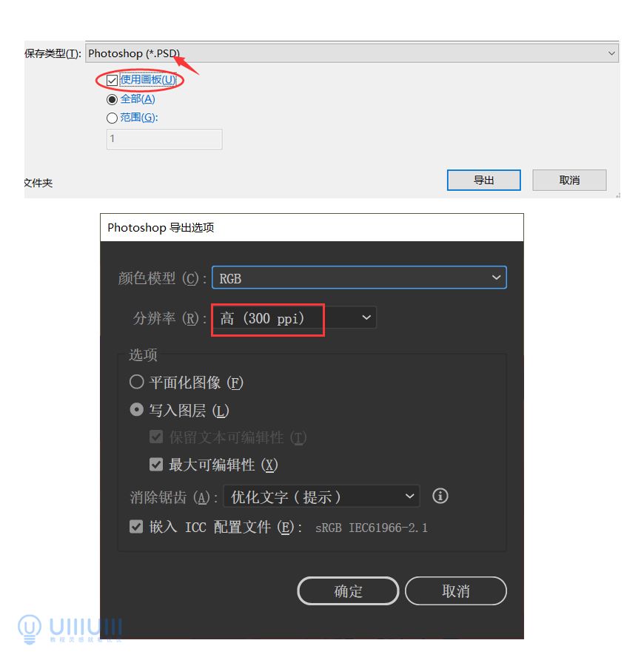Screen dimensions: 644x663
Task: Select the Range radio button
Action: click(x=112, y=118)
